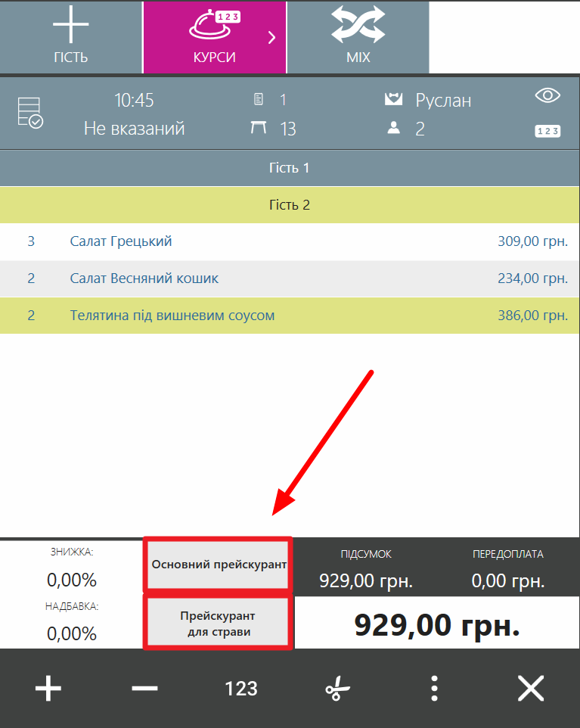Click the order list checkmark icon

[30, 113]
